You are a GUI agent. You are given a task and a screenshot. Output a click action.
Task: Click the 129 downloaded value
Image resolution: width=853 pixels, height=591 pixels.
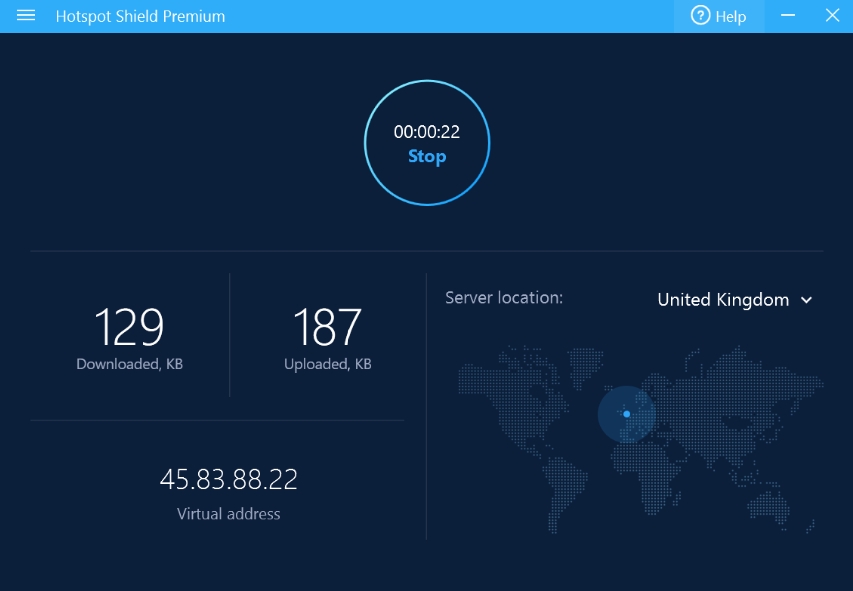click(129, 327)
